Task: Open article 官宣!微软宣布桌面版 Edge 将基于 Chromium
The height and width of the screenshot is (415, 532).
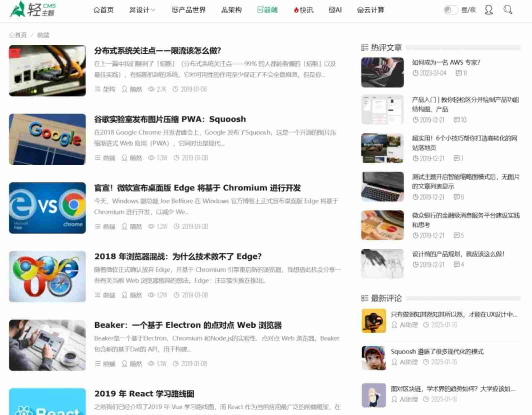Action: point(197,188)
